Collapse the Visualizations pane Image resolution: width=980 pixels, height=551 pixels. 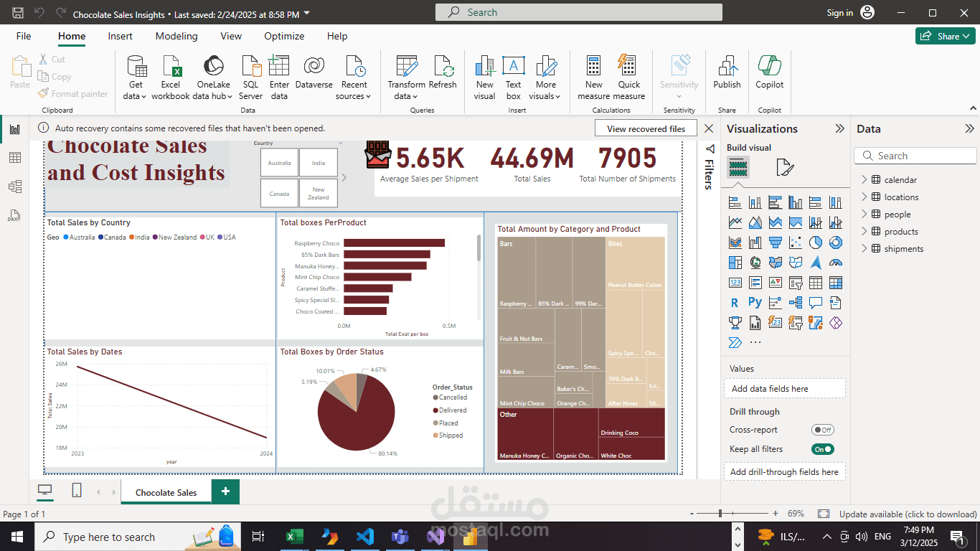coord(839,129)
